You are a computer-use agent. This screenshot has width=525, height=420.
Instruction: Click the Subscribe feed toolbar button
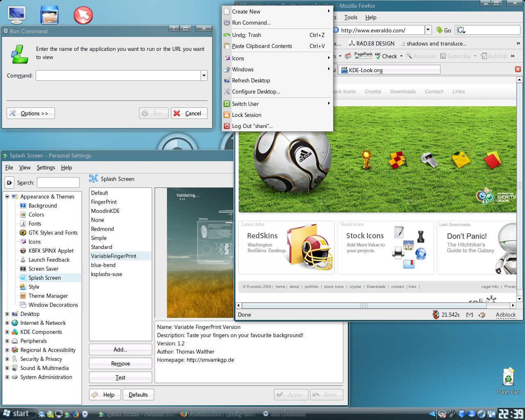(x=455, y=56)
